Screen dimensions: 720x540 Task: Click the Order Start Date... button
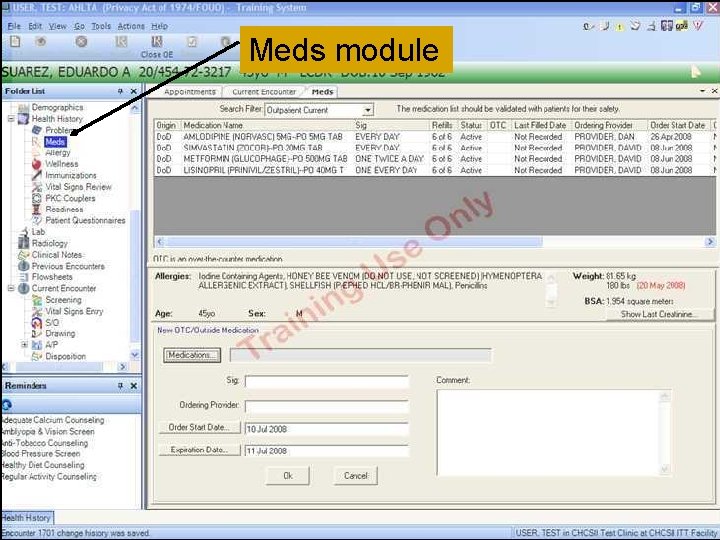(x=199, y=428)
